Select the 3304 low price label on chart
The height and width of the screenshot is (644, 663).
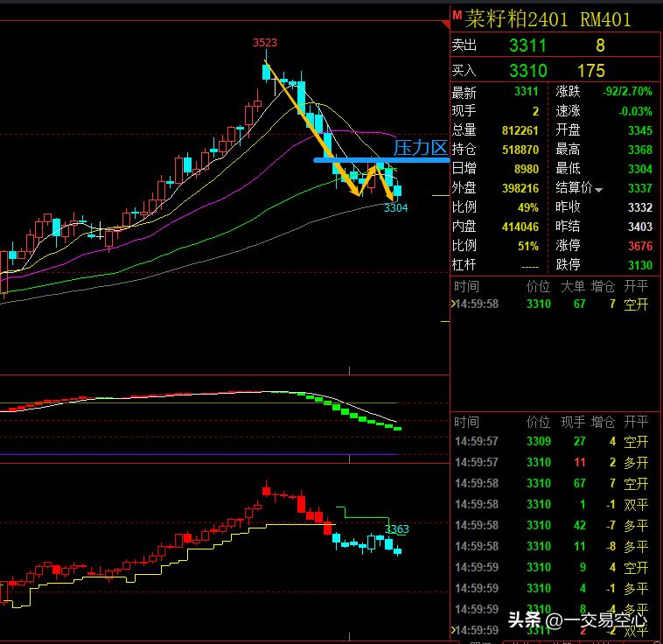click(395, 207)
